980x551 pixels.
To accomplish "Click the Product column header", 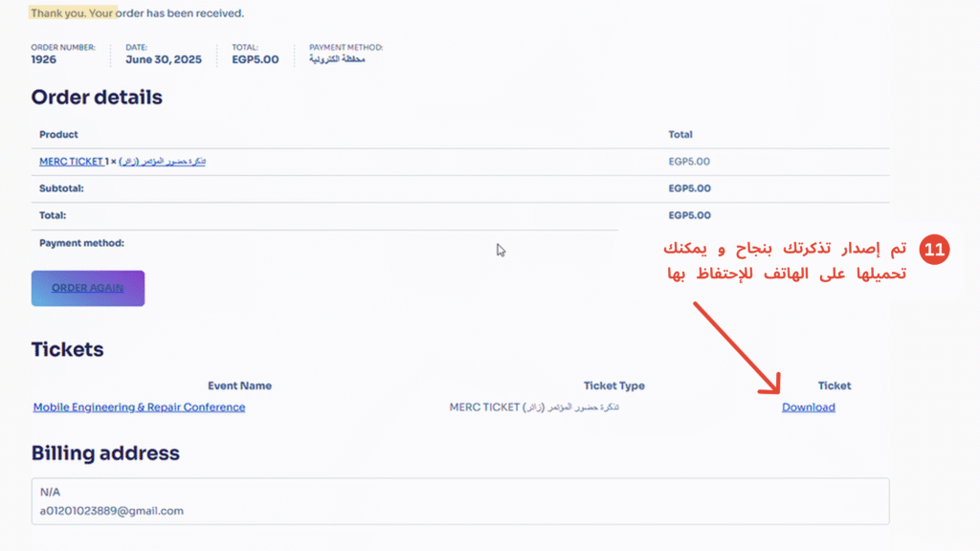I will tap(58, 135).
